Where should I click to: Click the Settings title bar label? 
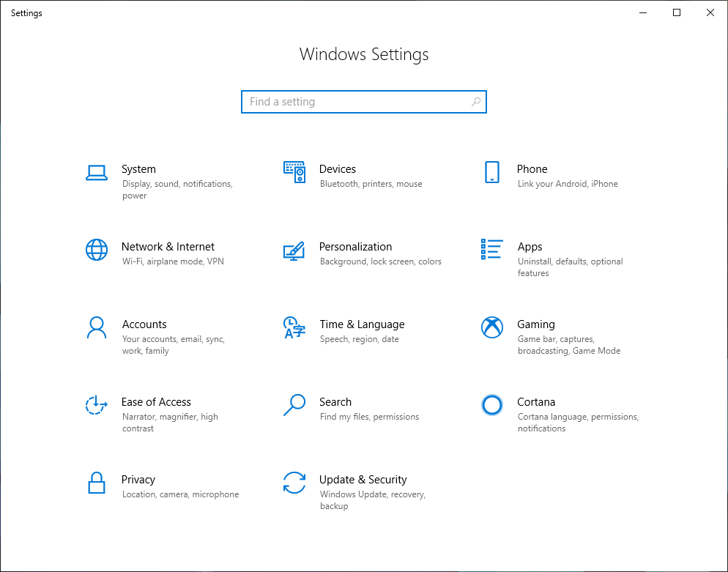click(26, 12)
